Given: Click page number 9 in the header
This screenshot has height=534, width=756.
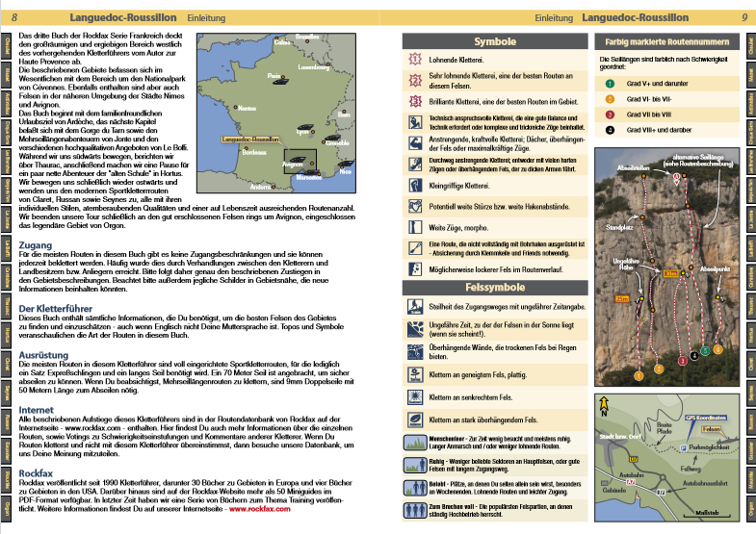Looking at the screenshot, I should [744, 18].
